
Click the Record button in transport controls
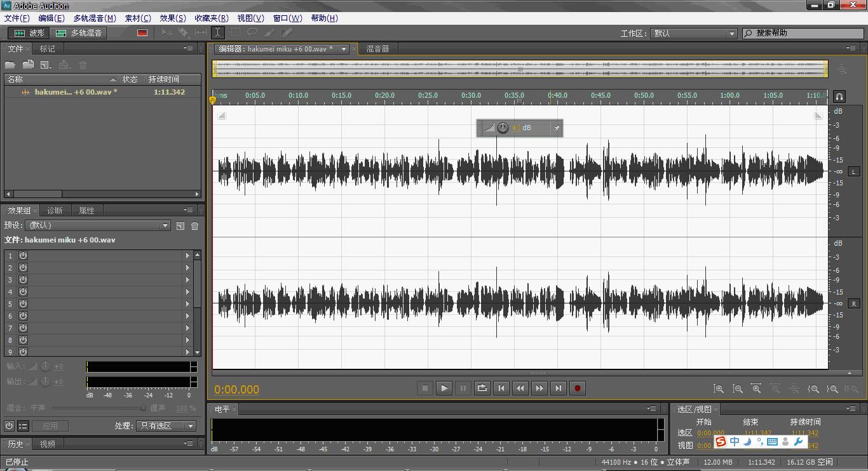click(577, 388)
